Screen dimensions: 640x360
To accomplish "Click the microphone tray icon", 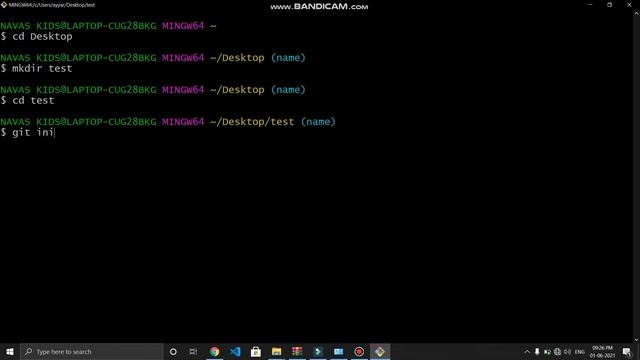I will pyautogui.click(x=537, y=352).
